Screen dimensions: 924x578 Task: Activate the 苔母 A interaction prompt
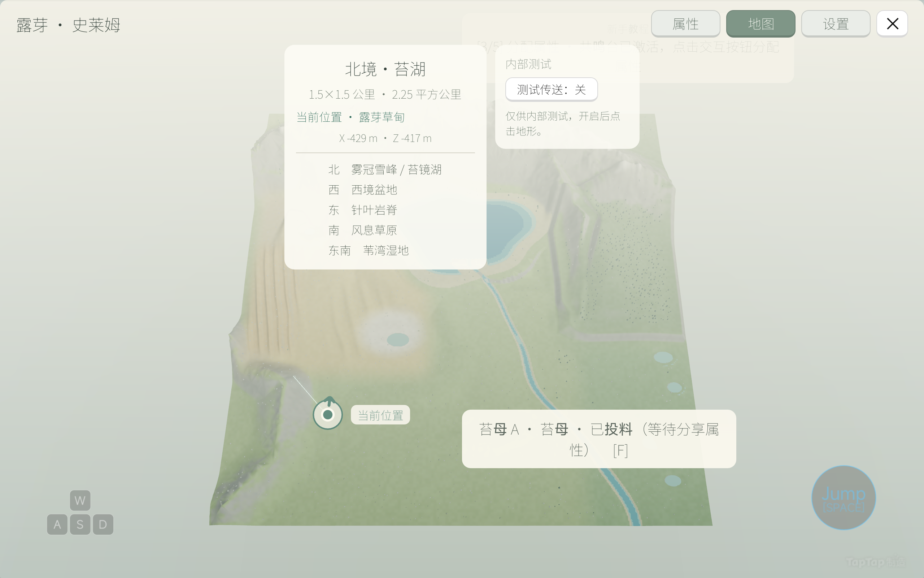(599, 439)
